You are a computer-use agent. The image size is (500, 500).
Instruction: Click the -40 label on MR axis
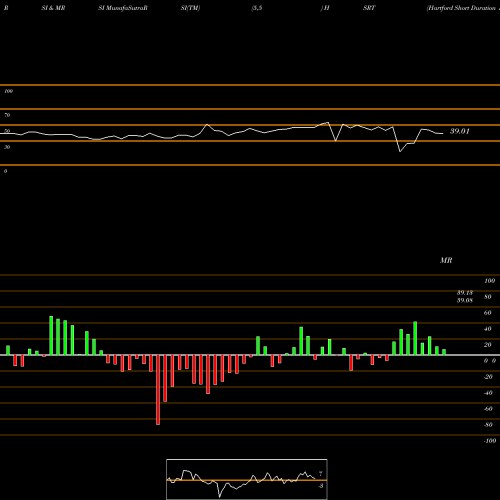pos(488,393)
